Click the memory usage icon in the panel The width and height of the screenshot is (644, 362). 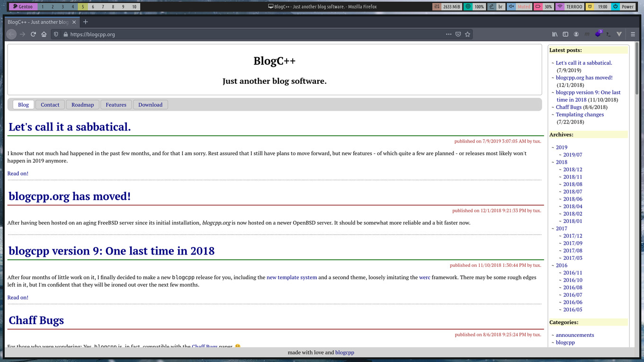pyautogui.click(x=438, y=7)
